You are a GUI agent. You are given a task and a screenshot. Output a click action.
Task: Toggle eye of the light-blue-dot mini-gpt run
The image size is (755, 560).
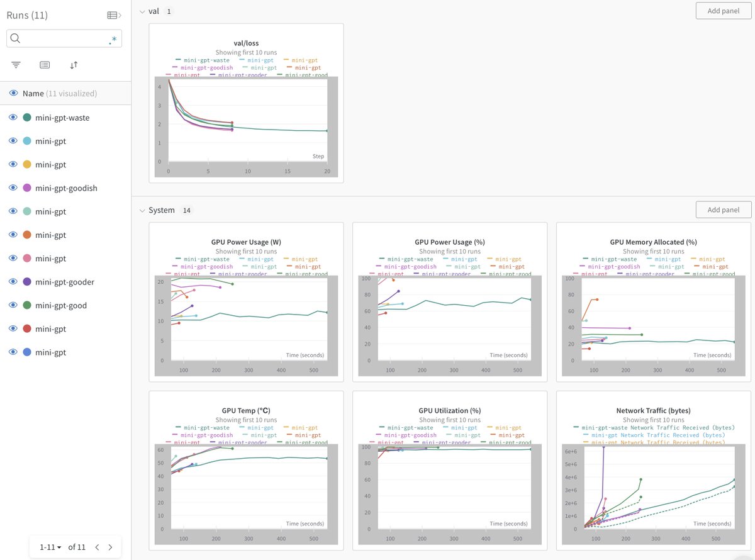point(13,141)
